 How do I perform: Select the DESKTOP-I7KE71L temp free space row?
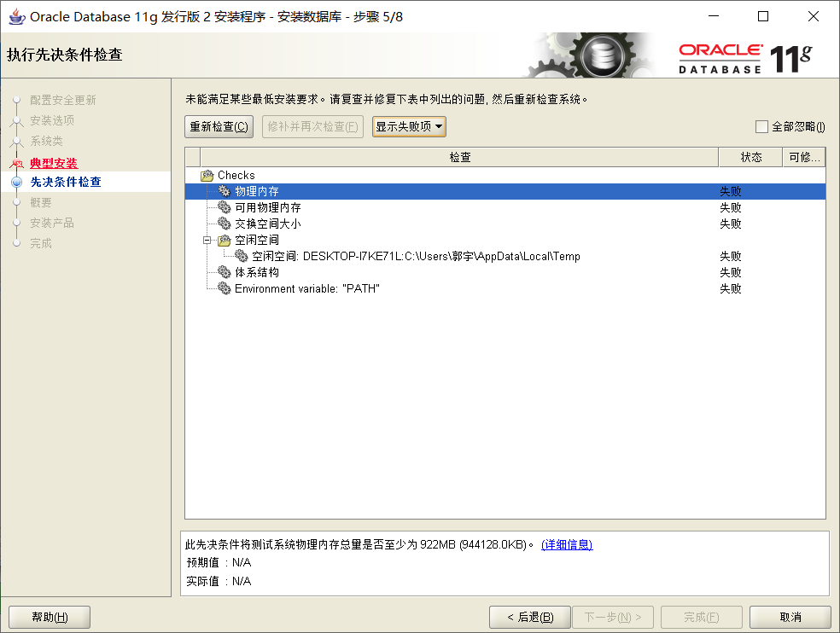tap(505, 256)
